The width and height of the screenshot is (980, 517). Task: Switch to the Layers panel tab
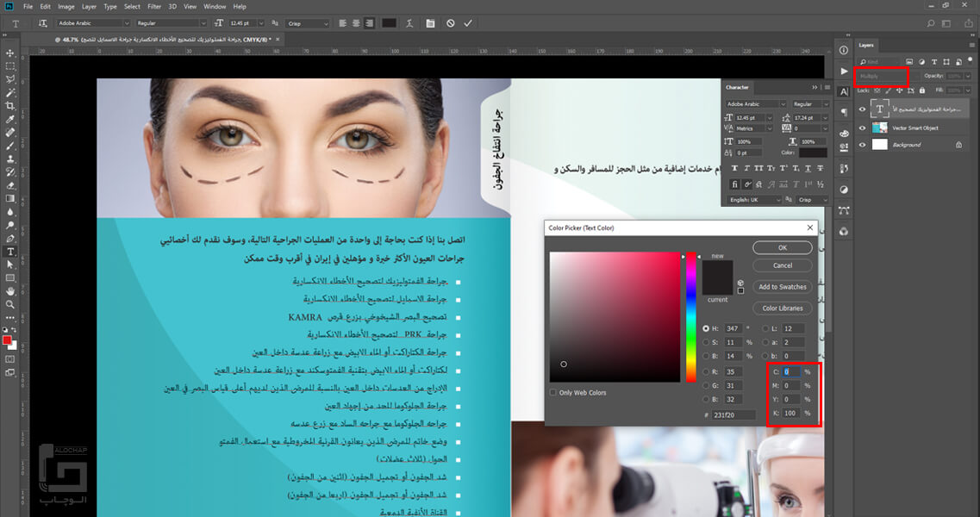(x=865, y=45)
